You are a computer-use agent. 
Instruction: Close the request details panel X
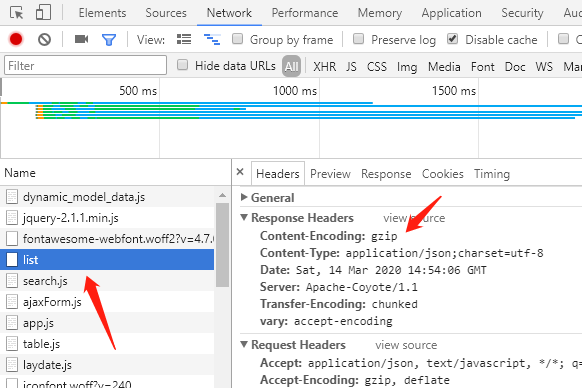click(x=240, y=172)
